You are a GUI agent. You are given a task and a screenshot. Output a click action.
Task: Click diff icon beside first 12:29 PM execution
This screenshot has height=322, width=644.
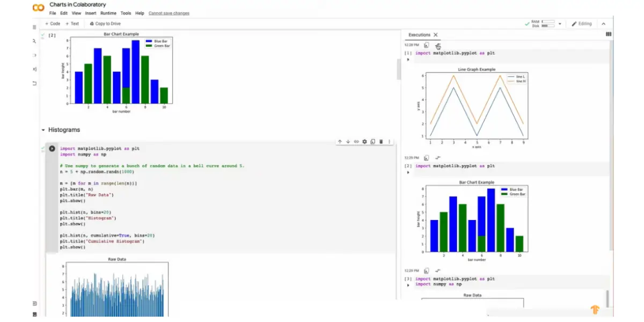438,158
